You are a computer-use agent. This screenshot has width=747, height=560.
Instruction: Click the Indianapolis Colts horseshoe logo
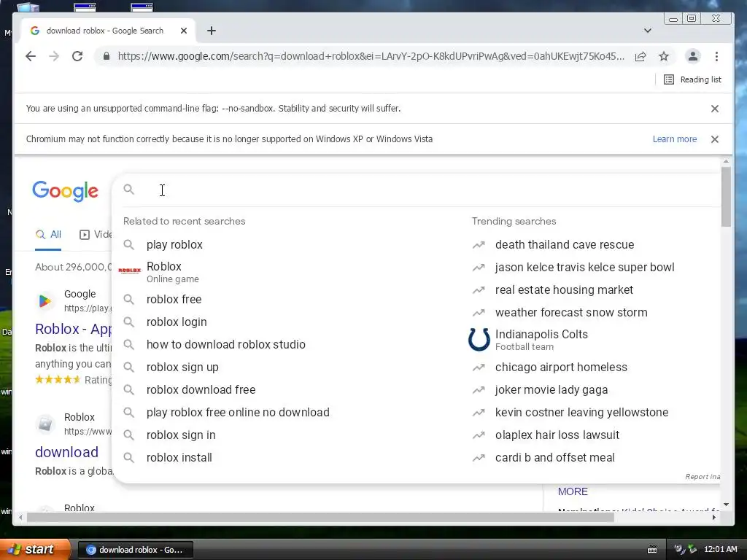pyautogui.click(x=479, y=340)
